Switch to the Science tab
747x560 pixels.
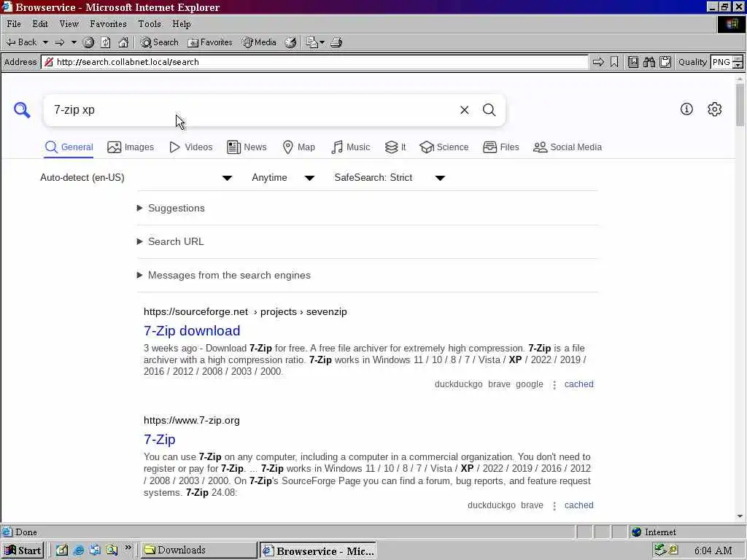[444, 147]
